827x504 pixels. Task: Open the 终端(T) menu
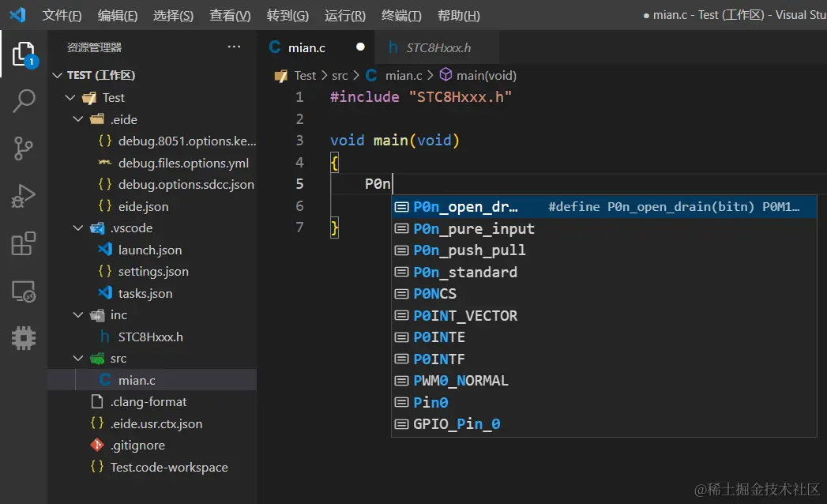pos(401,15)
